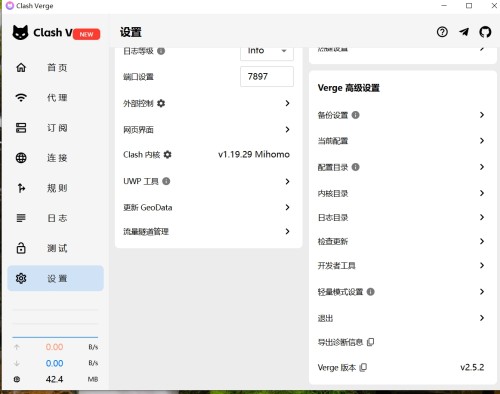Expand 网页界面 with its chevron
Image resolution: width=500 pixels, height=394 pixels.
point(287,129)
